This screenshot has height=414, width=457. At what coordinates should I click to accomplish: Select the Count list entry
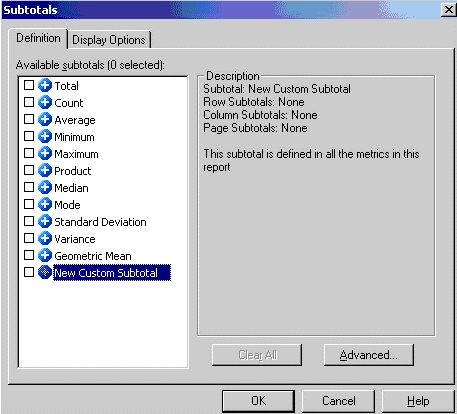click(69, 103)
